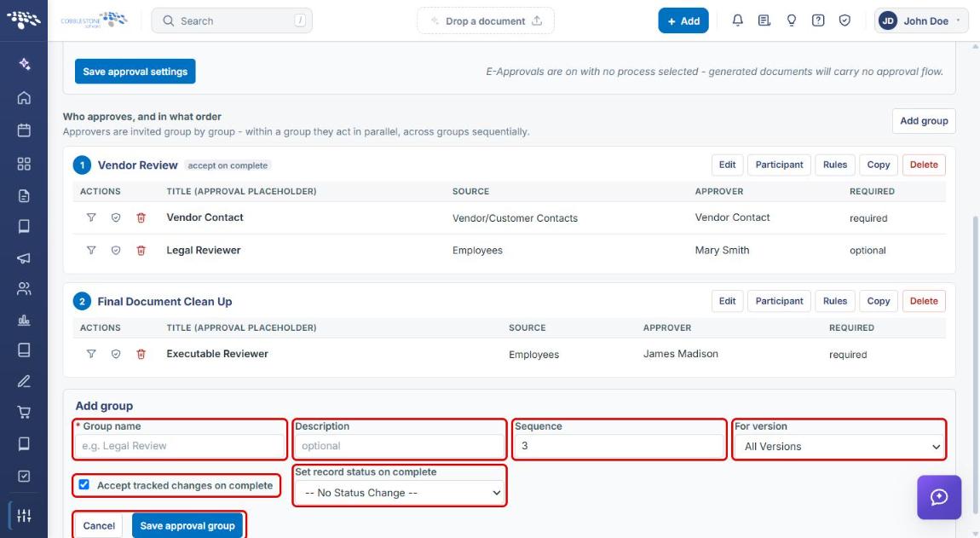Screen dimensions: 980x538
Task: Delete the Legal Reviewer approver row
Action: tap(141, 250)
